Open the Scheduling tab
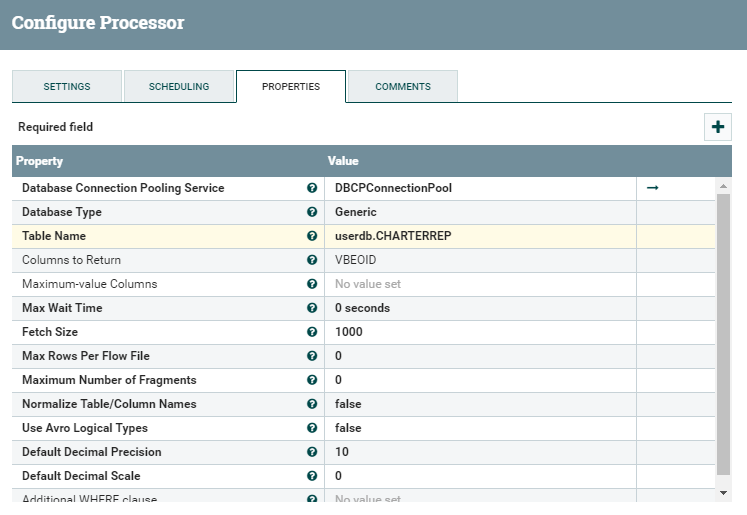747x515 pixels. pyautogui.click(x=179, y=87)
